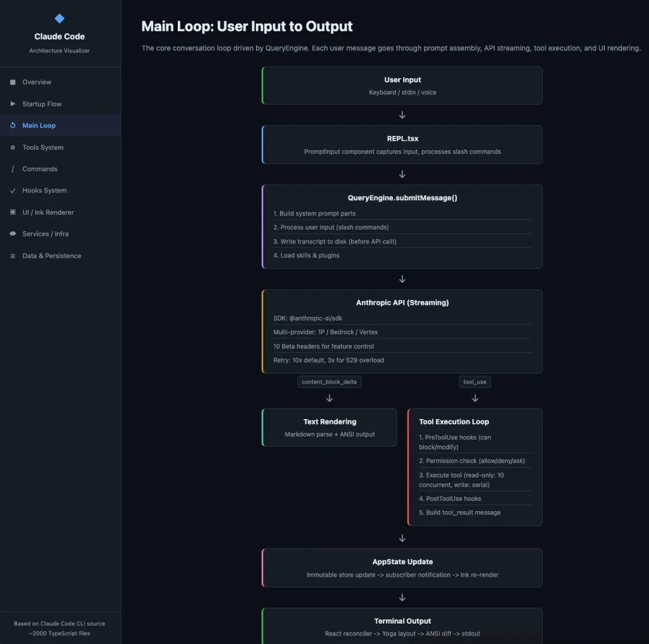Click the Permission check (allow/deny/ask) step
The height and width of the screenshot is (644, 649).
pos(475,461)
